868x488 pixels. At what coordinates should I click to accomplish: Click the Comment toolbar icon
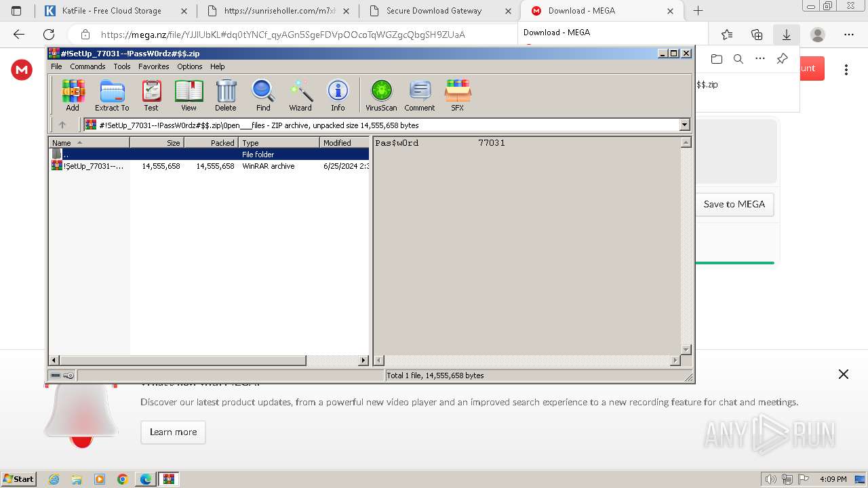coord(420,95)
